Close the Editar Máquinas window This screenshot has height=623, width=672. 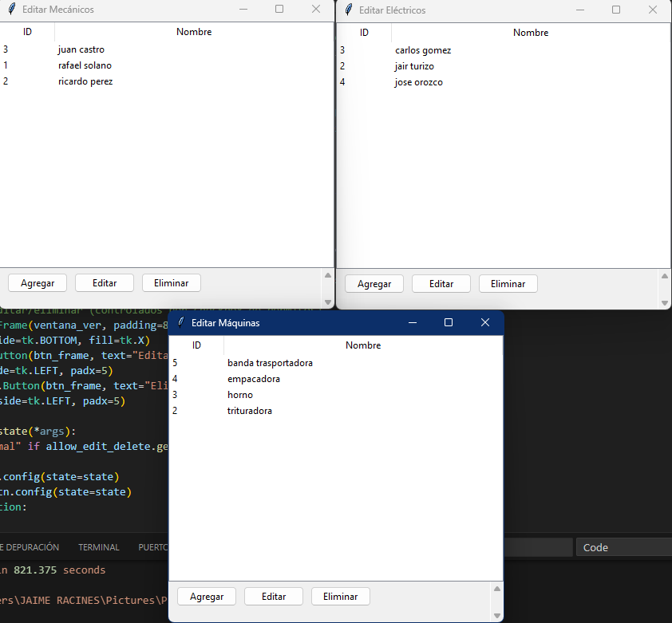pos(485,322)
